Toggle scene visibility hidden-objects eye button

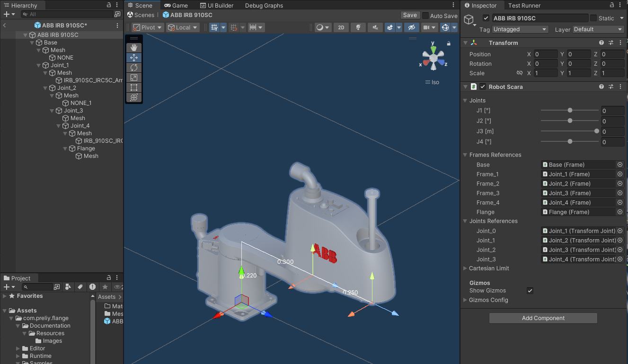(412, 27)
